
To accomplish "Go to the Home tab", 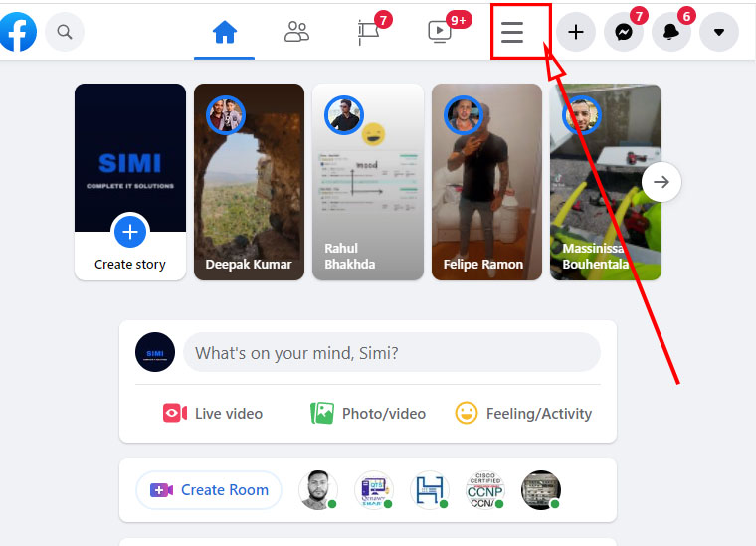I will (x=225, y=32).
